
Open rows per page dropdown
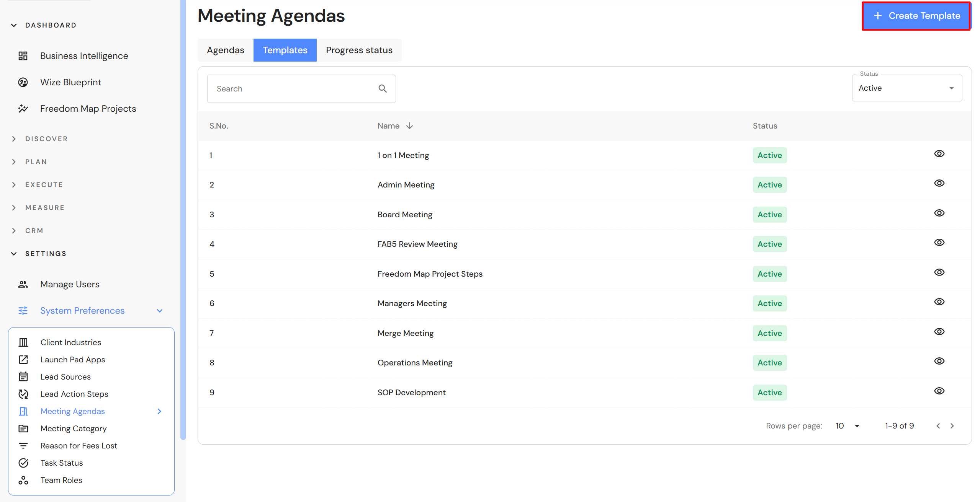pos(848,426)
